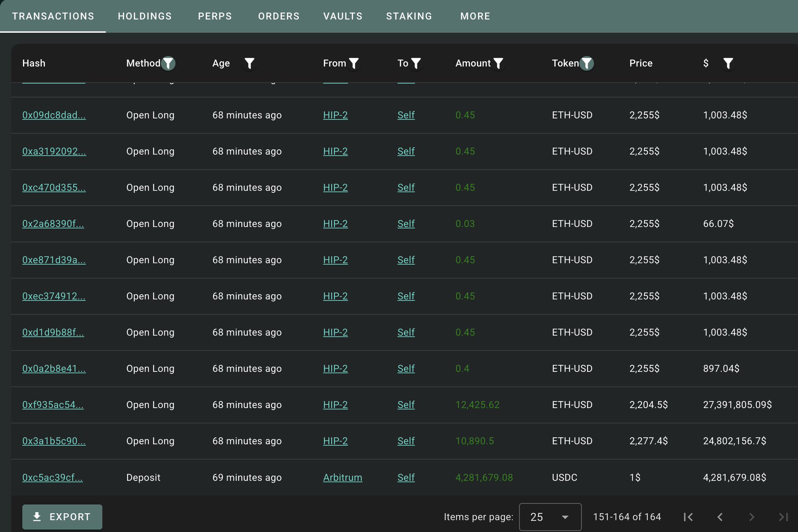Open transaction hash 0x0a2b8e41...

(x=54, y=369)
